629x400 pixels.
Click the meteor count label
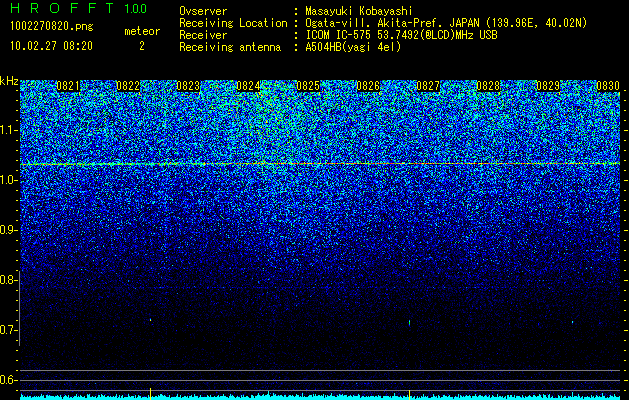tap(142, 31)
